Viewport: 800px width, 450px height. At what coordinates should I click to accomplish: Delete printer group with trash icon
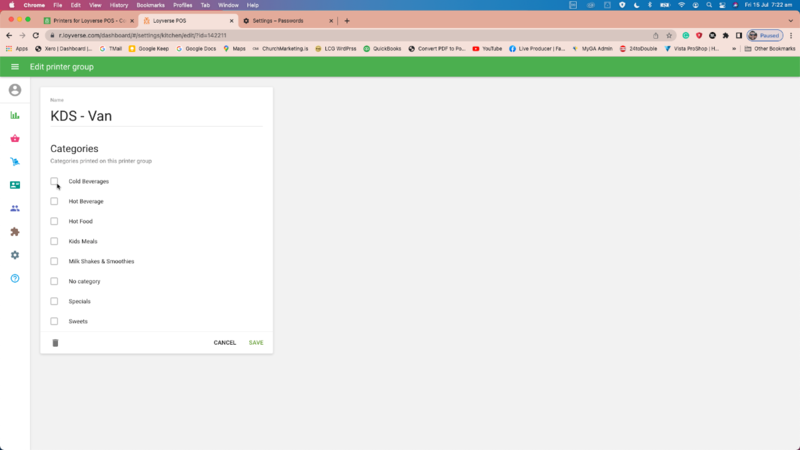(55, 343)
